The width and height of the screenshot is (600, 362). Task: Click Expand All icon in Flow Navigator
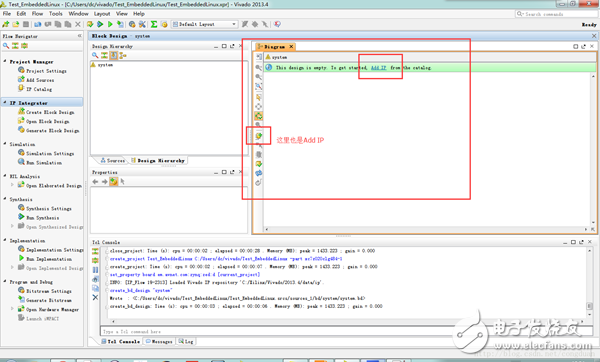coord(24,46)
